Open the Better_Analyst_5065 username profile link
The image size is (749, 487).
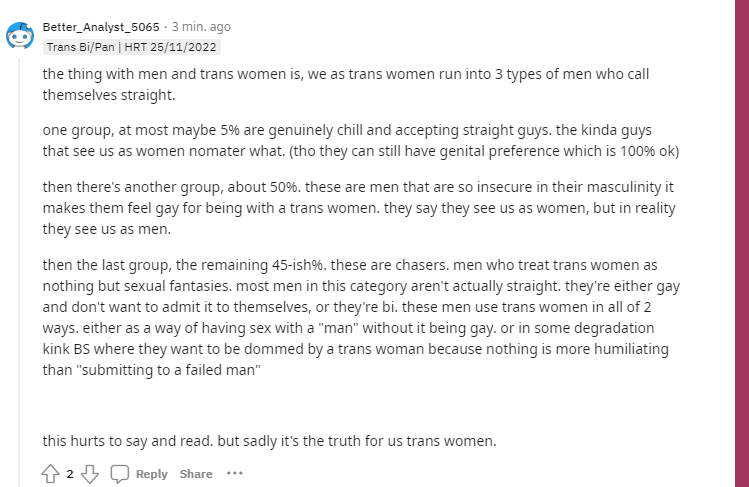[101, 27]
